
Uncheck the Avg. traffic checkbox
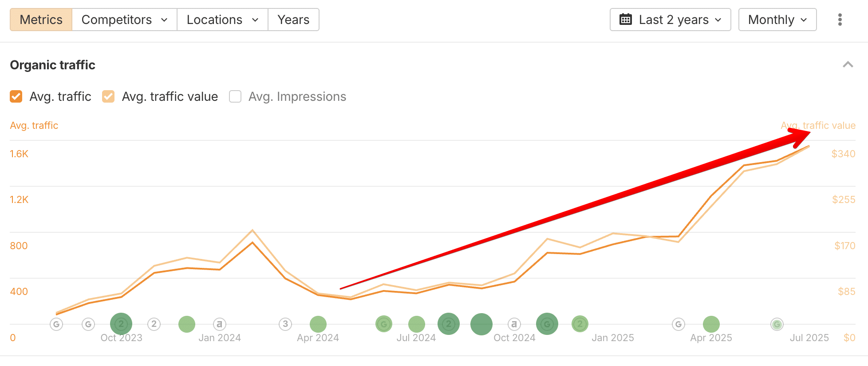click(16, 96)
